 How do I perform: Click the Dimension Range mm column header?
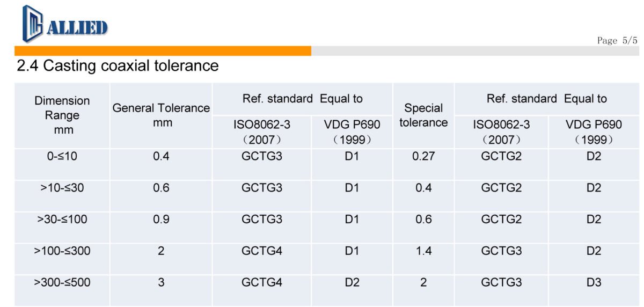pos(62,115)
